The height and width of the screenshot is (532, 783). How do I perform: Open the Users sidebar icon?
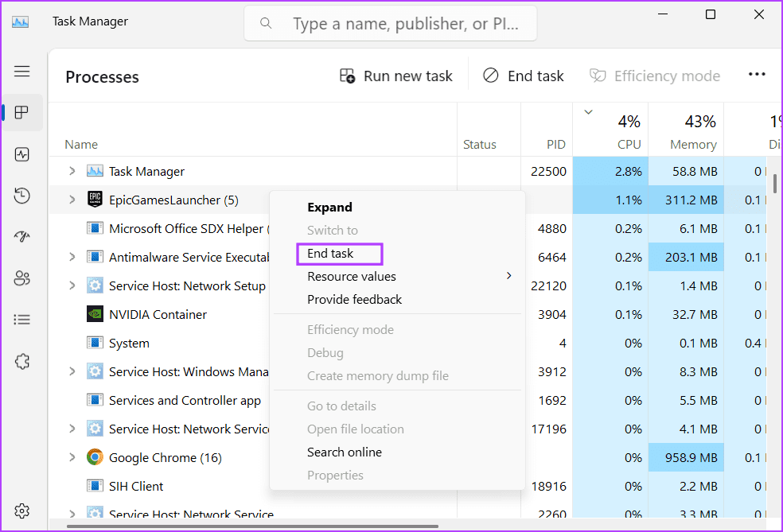(x=22, y=278)
